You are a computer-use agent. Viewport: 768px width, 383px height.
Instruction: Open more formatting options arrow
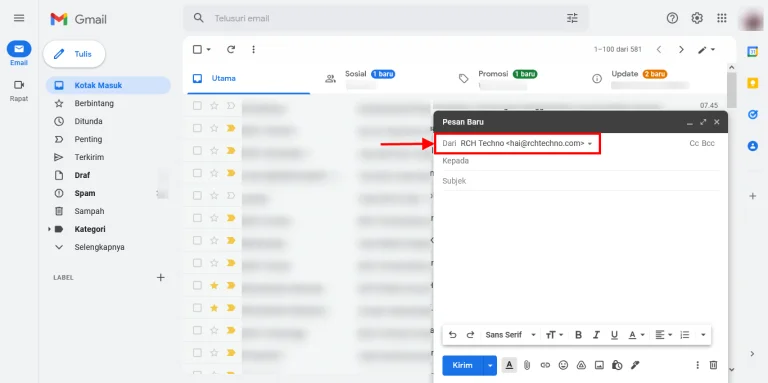703,335
